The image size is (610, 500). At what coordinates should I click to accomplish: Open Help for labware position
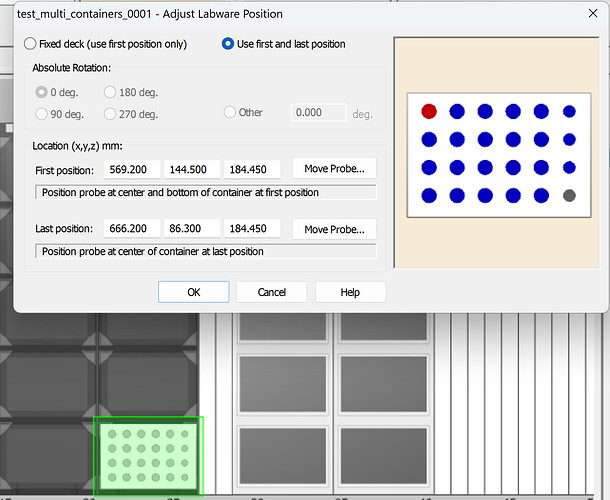350,292
